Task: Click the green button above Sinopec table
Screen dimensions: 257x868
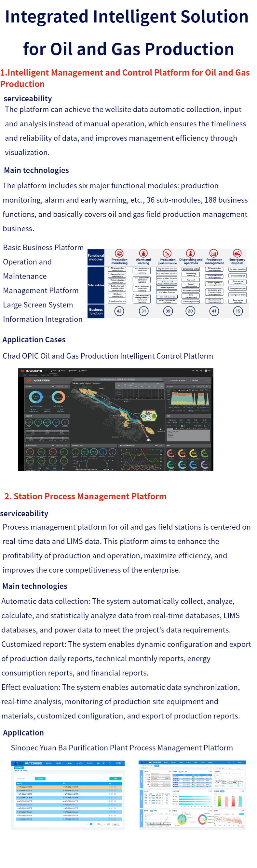Action: tap(116, 778)
